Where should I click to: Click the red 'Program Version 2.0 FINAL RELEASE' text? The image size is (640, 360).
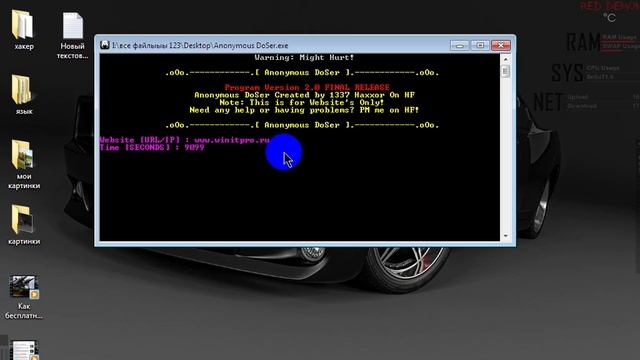(x=307, y=87)
